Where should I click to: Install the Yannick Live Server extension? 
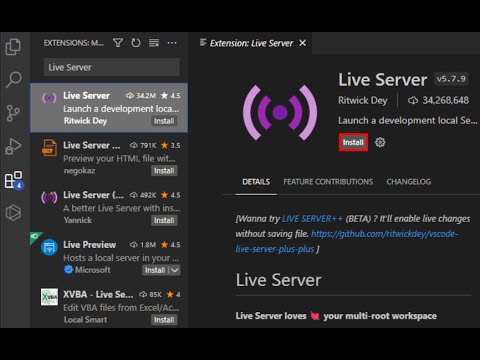tap(164, 220)
